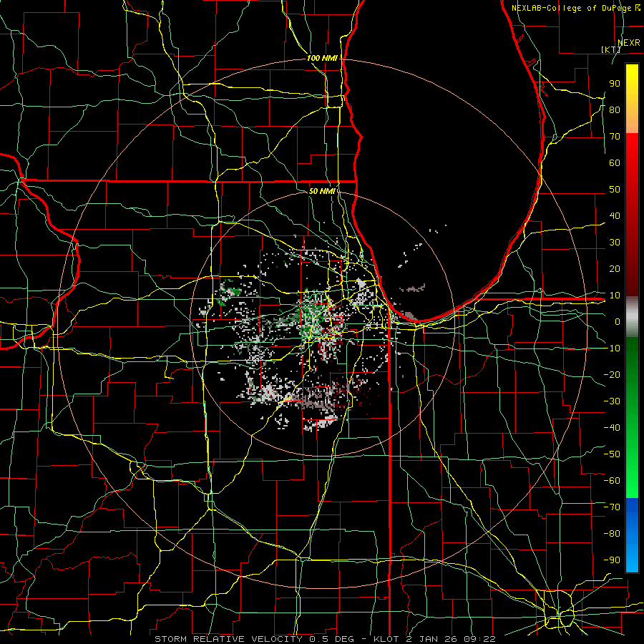Click the "50 NMI" range ring label
The width and height of the screenshot is (644, 644).
[322, 191]
